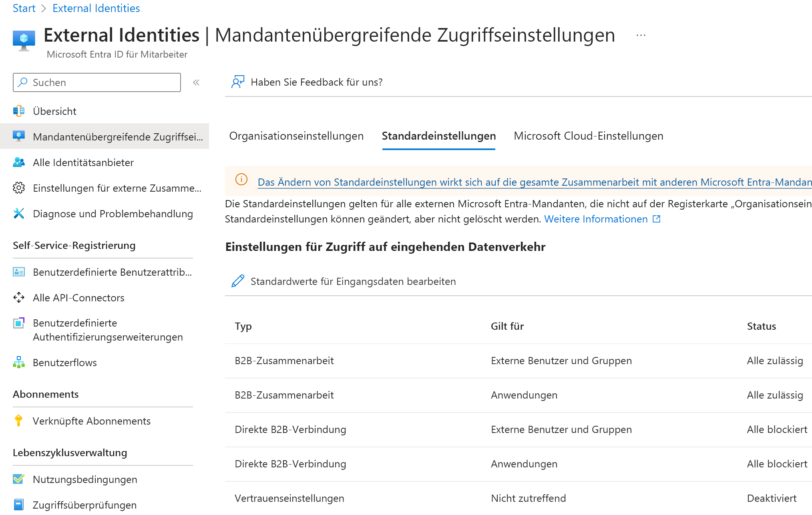Screen dimensions: 812x515
Task: Open the more options ellipsis in header
Action: coord(641,35)
